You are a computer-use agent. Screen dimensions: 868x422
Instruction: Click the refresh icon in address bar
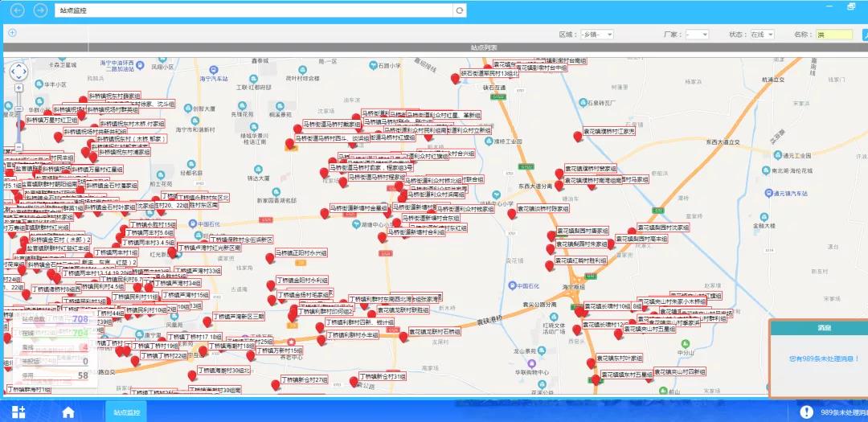(459, 10)
